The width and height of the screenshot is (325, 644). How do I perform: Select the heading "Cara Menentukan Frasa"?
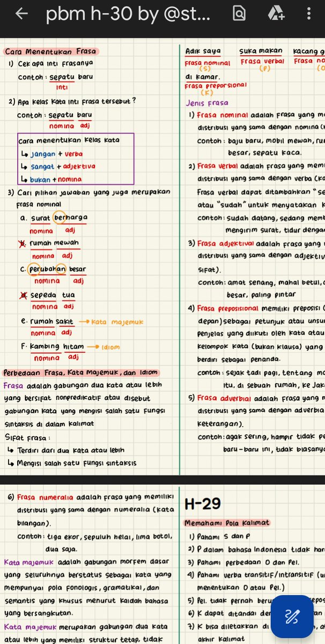pyautogui.click(x=50, y=52)
